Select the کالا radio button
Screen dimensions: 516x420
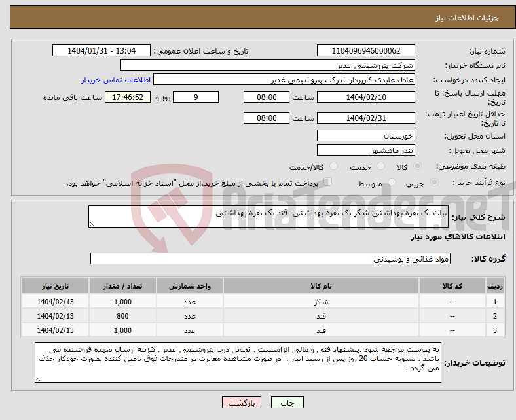pyautogui.click(x=417, y=166)
